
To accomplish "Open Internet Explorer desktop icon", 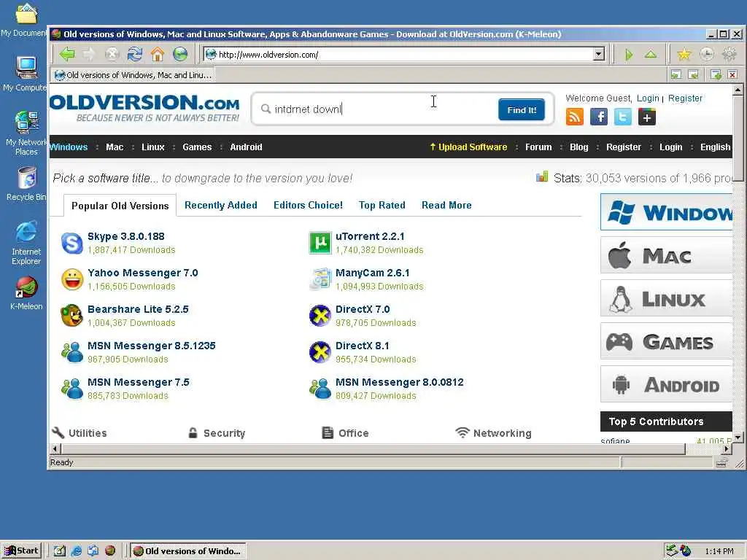I will (x=26, y=243).
